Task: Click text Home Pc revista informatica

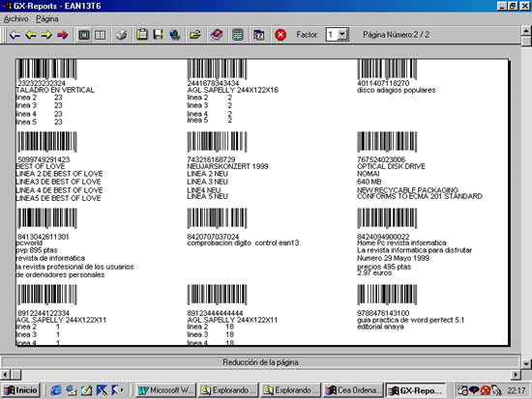Action: pos(401,242)
